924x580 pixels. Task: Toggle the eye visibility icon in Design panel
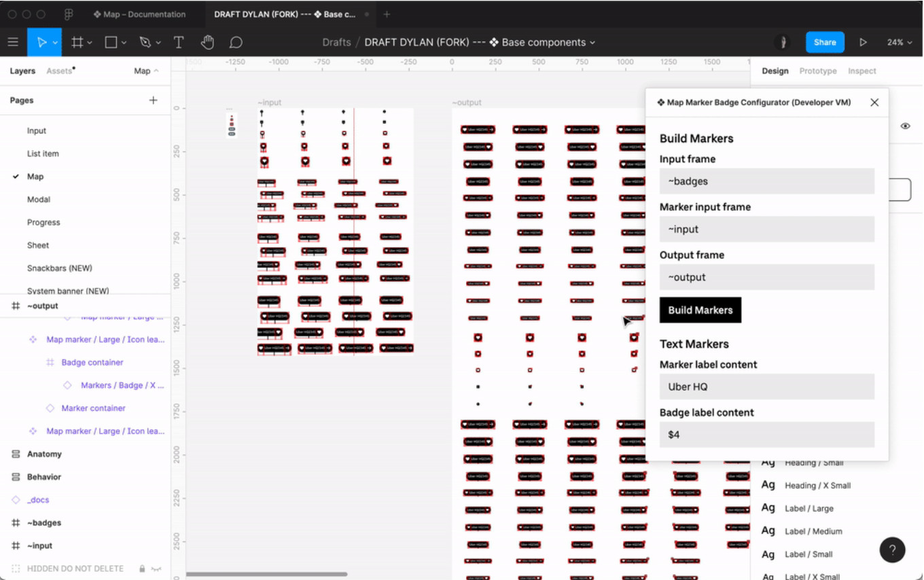905,126
